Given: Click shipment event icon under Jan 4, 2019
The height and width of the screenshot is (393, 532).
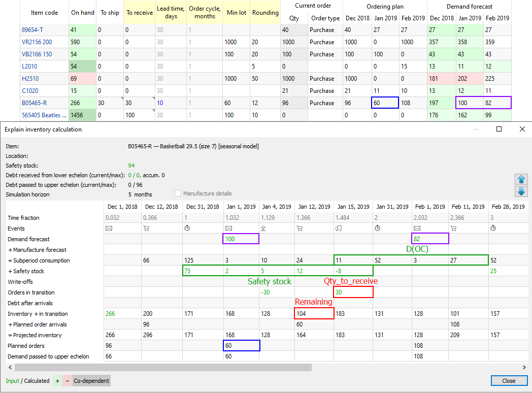Looking at the screenshot, I should click(262, 228).
